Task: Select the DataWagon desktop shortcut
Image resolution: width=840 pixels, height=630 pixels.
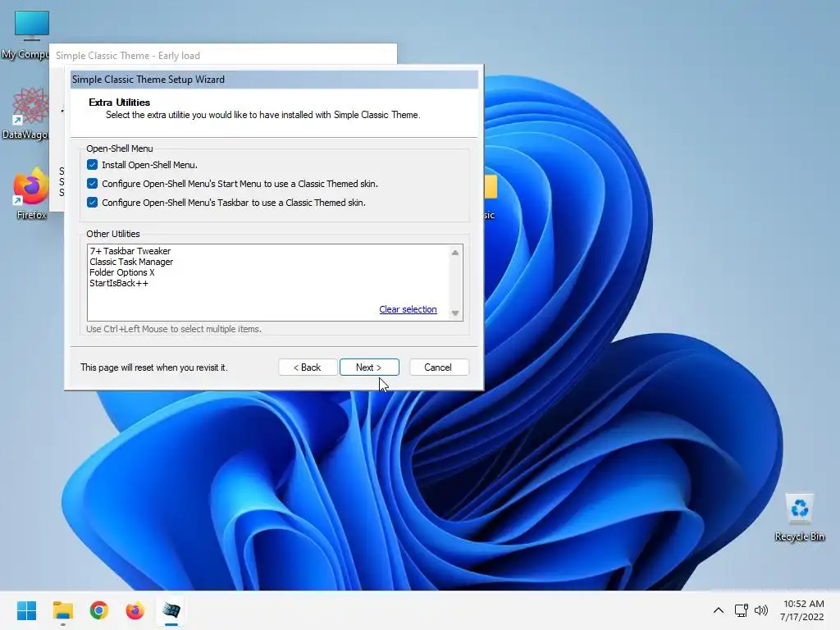Action: coord(25,113)
